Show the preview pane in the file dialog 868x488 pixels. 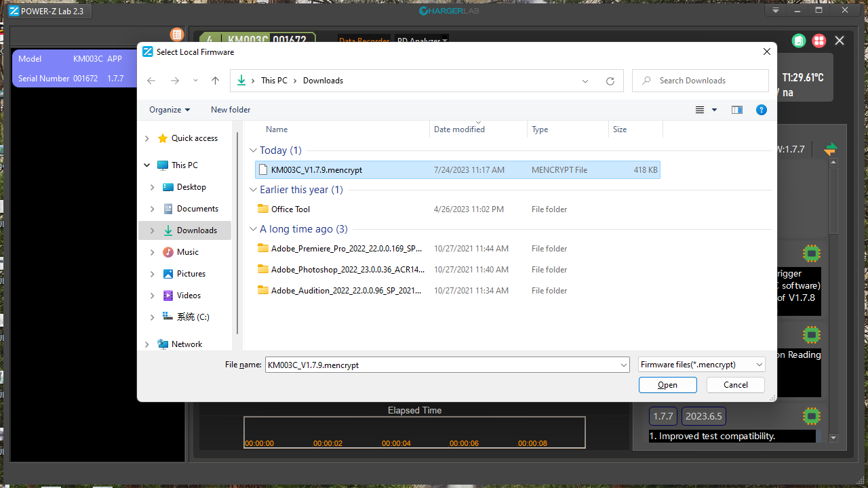[x=736, y=109]
